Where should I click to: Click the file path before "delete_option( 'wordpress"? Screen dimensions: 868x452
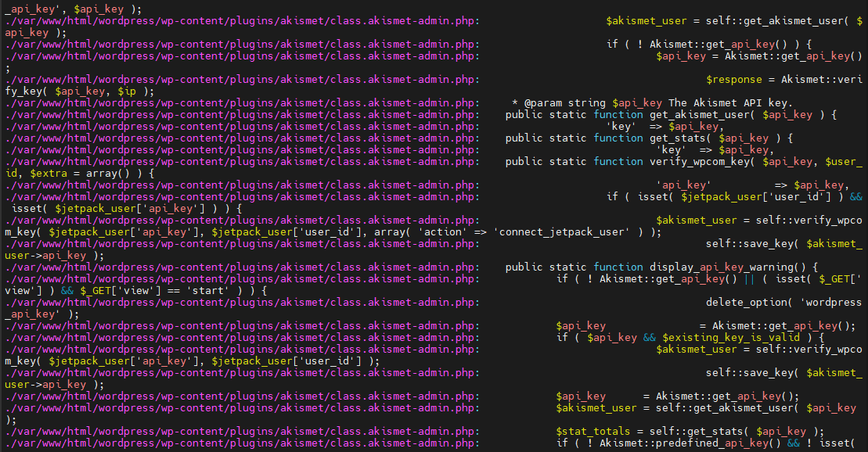243,302
